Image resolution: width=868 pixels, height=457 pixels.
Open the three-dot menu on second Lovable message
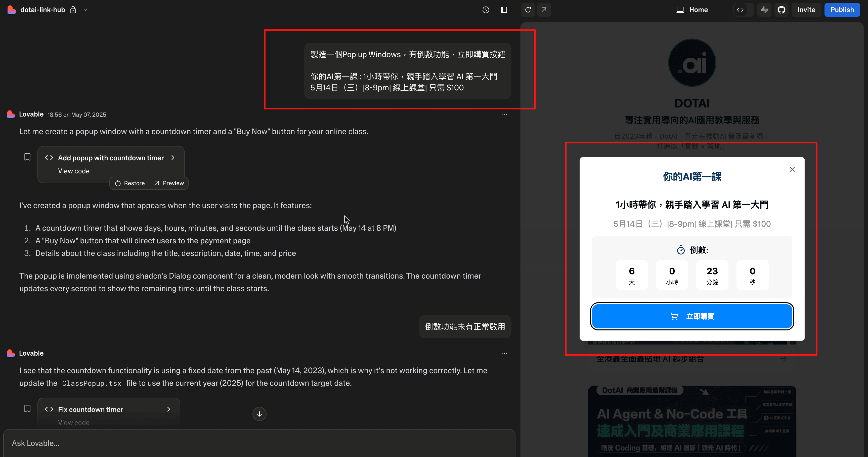coord(504,353)
